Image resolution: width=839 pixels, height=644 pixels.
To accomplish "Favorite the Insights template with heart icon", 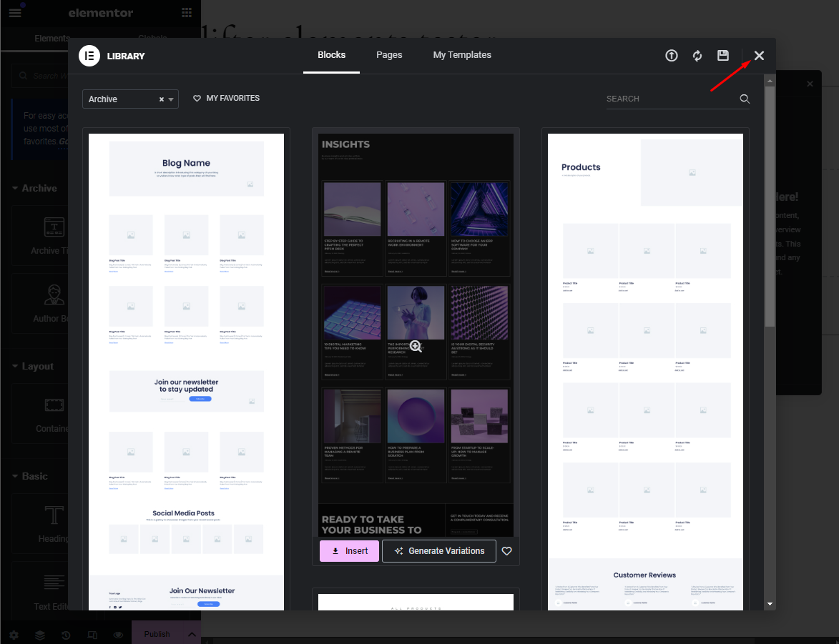I will [x=506, y=550].
